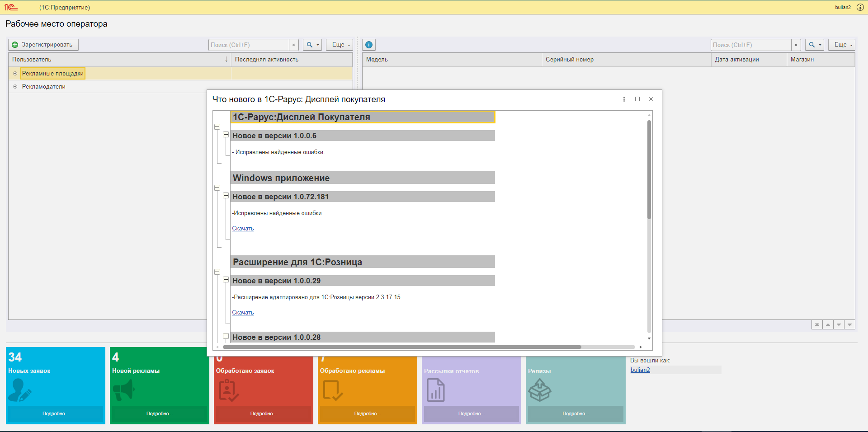Screen dimensions: 868x432
Task: Jump to last row arrow button
Action: point(849,324)
